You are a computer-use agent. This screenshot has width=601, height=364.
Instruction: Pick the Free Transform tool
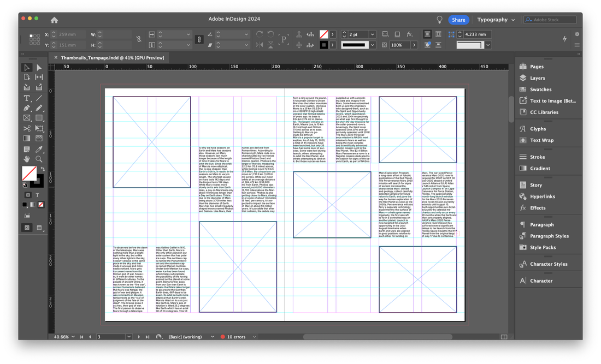coord(39,129)
